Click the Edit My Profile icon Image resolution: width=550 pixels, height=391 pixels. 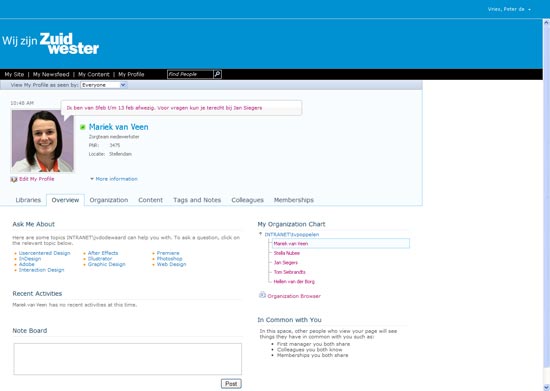tap(14, 179)
